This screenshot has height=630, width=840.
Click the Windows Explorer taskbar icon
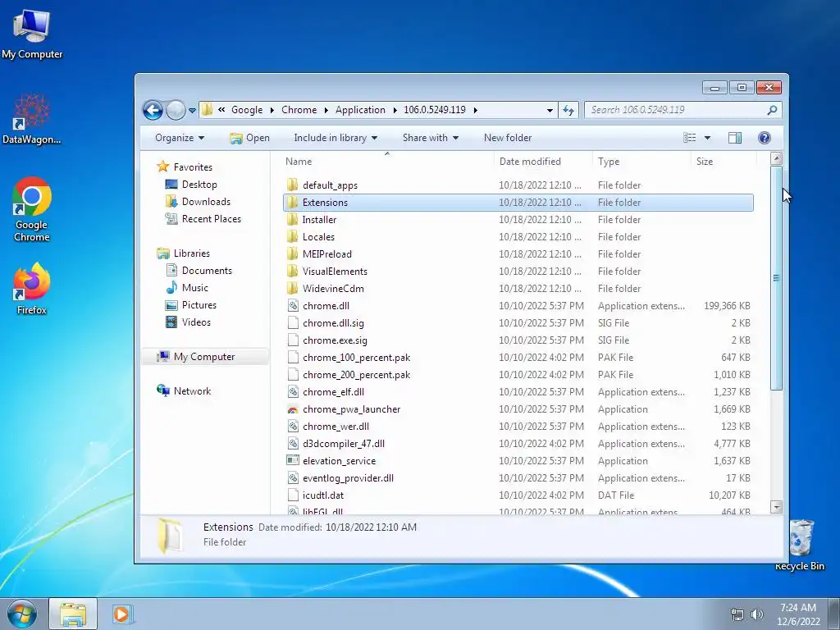point(73,614)
